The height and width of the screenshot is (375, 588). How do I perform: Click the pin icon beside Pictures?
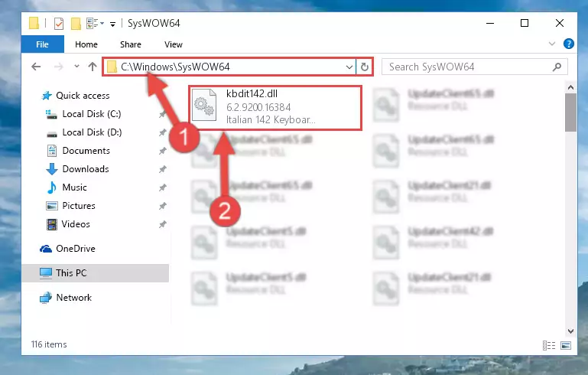coord(162,206)
